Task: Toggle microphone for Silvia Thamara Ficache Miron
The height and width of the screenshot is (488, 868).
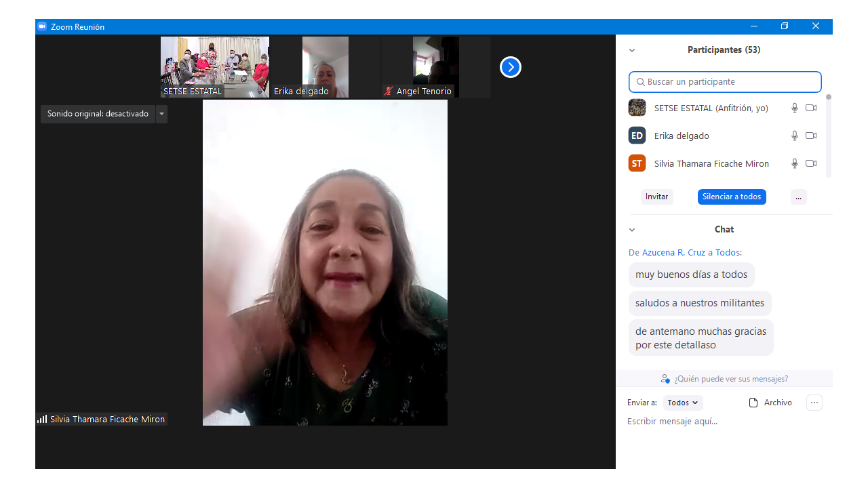Action: [x=795, y=163]
